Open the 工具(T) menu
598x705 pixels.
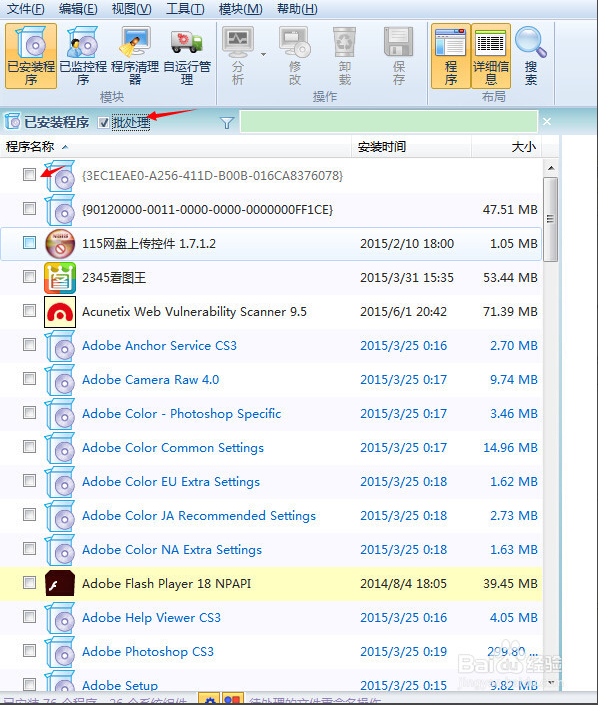coord(185,9)
